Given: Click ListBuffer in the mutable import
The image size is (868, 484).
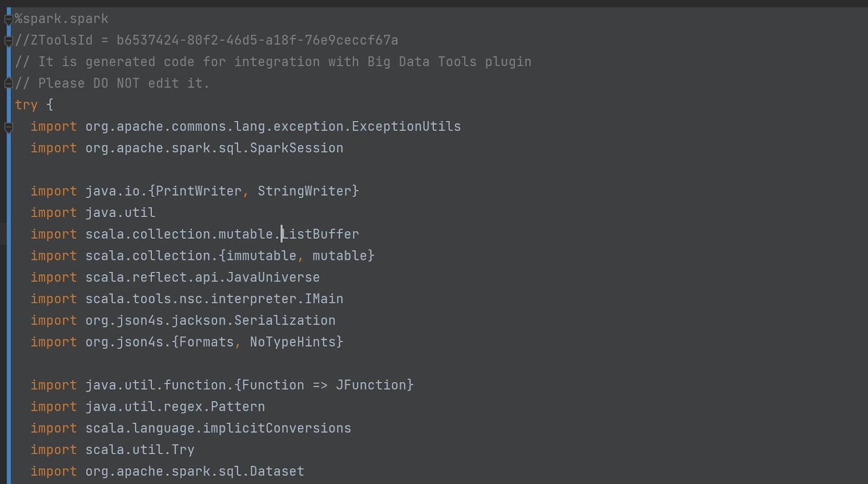Looking at the screenshot, I should [x=320, y=234].
